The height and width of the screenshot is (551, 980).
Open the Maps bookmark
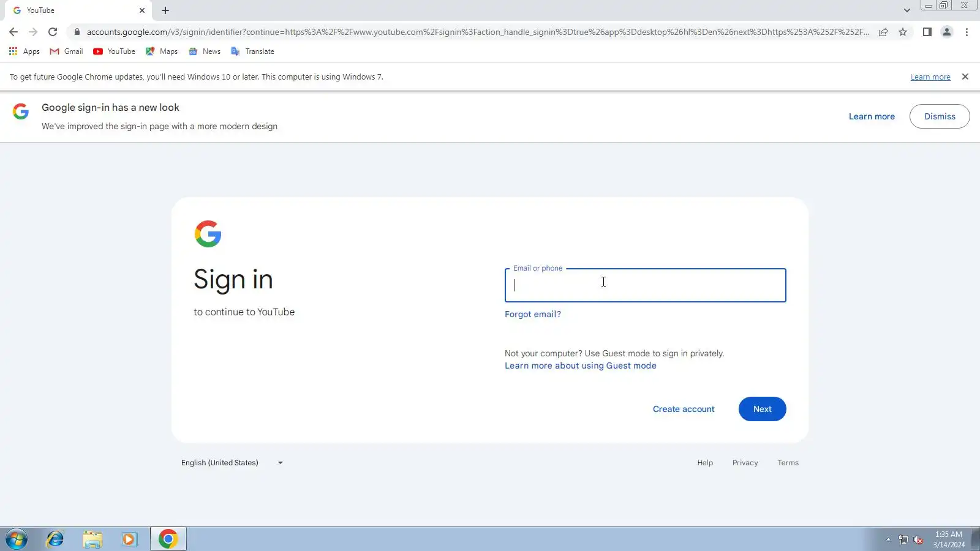click(162, 51)
